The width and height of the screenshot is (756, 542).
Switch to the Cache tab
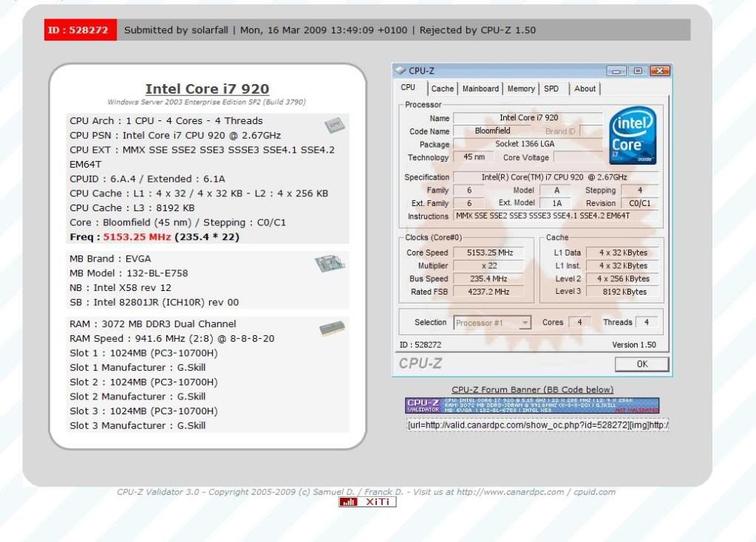coord(442,89)
